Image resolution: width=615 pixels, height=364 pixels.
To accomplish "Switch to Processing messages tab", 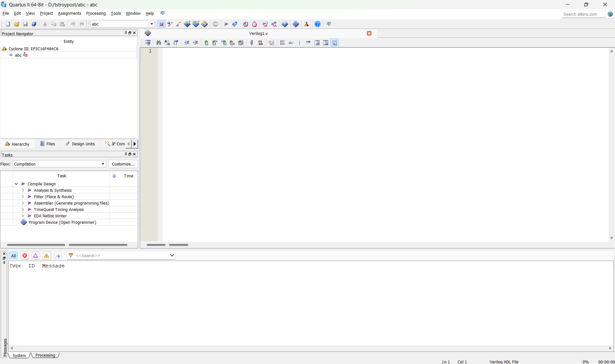I will click(x=45, y=355).
